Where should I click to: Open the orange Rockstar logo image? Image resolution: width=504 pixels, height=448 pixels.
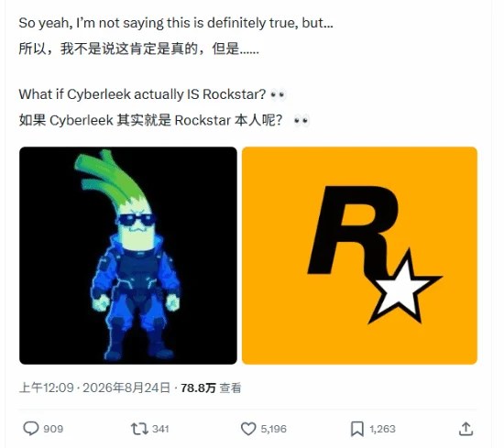point(359,256)
